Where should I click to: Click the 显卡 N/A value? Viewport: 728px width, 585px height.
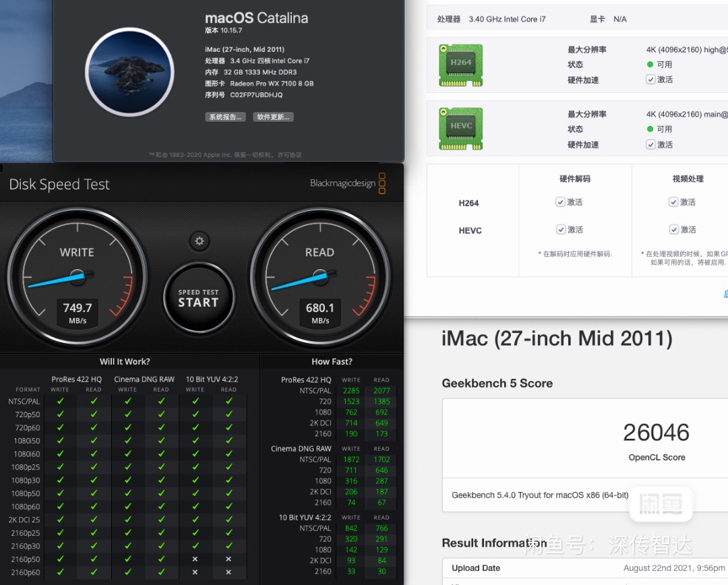pyautogui.click(x=620, y=19)
